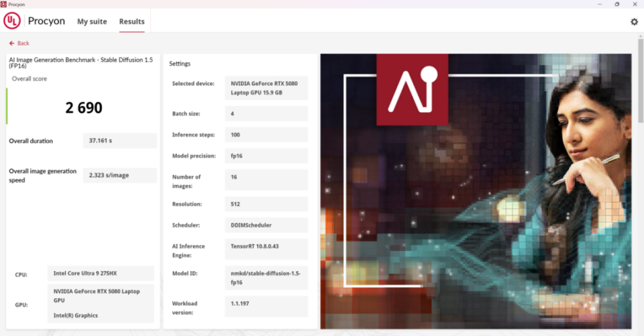Click the resolution value 512
644x336 pixels.
click(266, 204)
